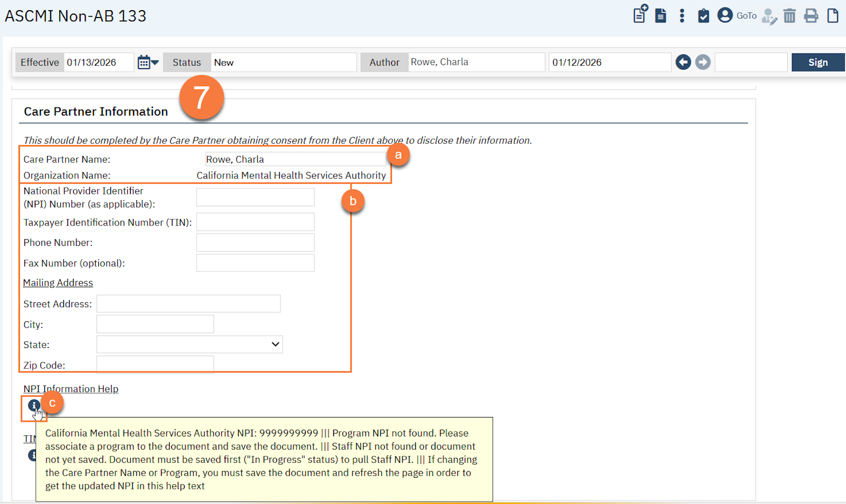Click the clipboard checkmark icon
The width and height of the screenshot is (846, 504).
703,16
